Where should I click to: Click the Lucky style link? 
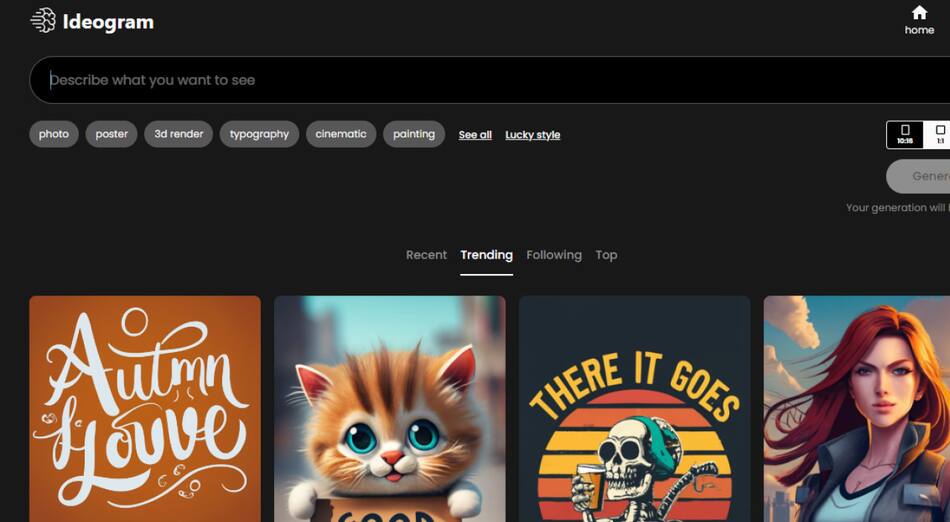[532, 135]
